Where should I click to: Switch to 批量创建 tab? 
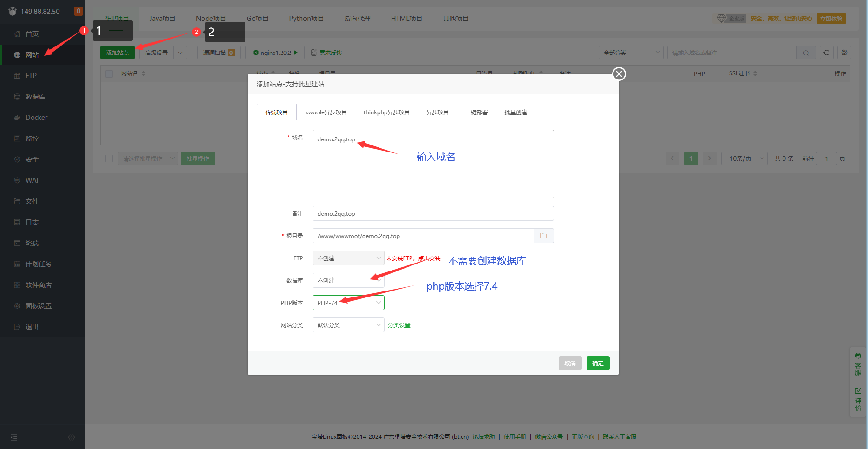click(516, 112)
